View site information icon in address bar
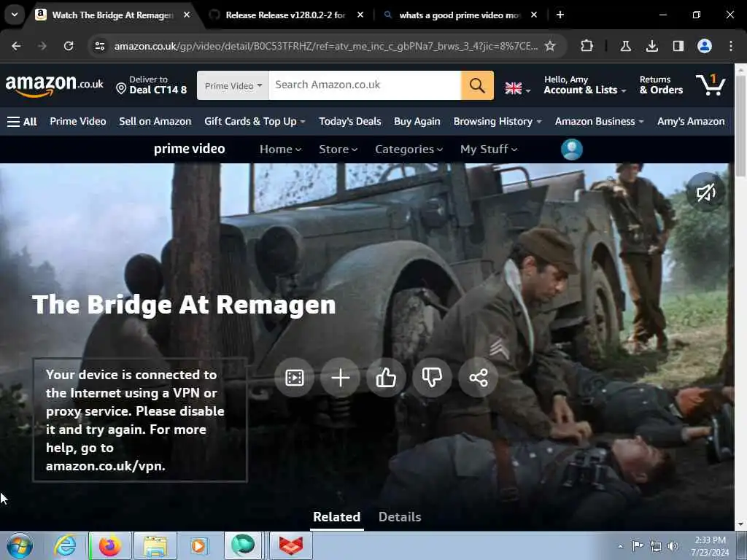Image resolution: width=747 pixels, height=560 pixels. (99, 46)
